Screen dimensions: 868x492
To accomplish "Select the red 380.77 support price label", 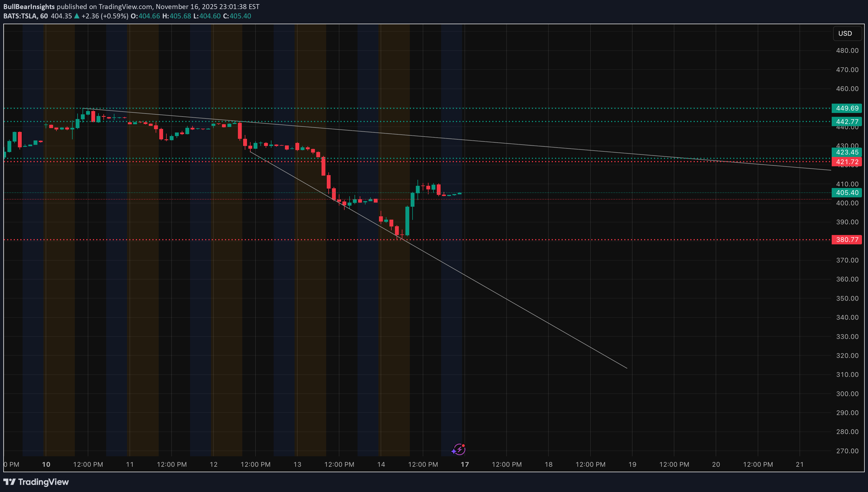I will click(847, 240).
